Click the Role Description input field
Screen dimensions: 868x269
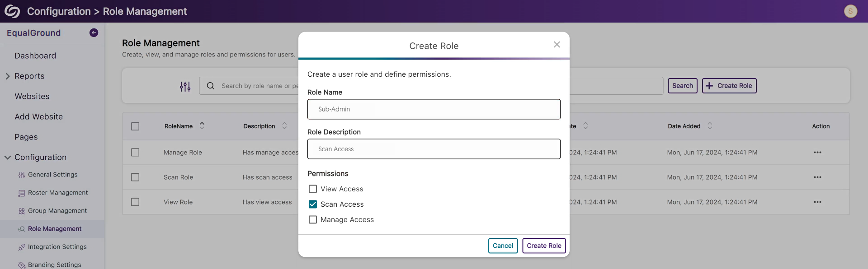pyautogui.click(x=434, y=149)
